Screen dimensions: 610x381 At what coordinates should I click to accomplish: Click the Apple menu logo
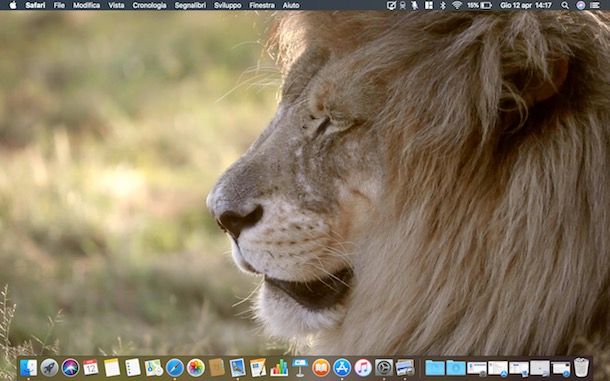pos(13,5)
